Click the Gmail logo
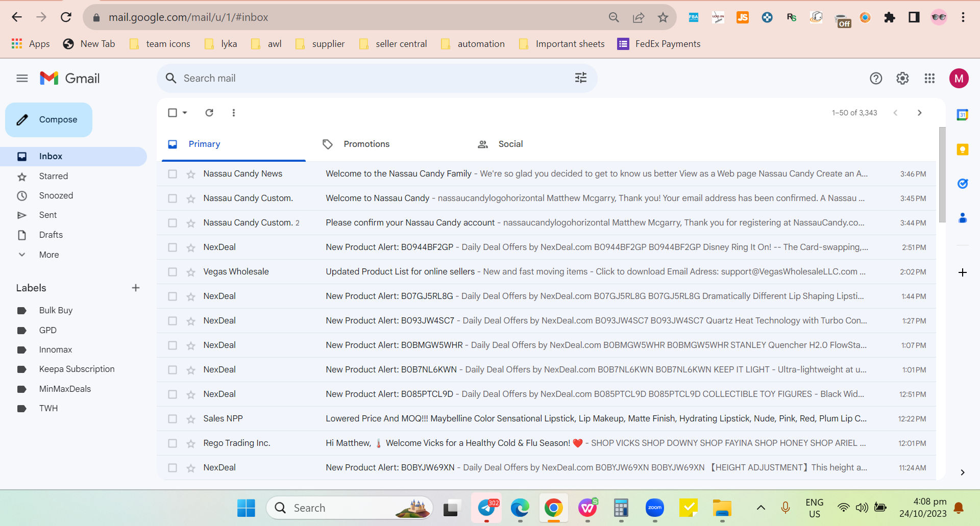Screen dimensions: 980x526 click(x=70, y=78)
